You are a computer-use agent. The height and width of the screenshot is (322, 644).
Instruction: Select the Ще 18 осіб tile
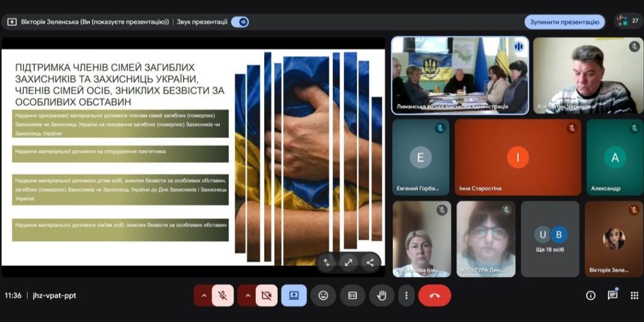tap(550, 239)
